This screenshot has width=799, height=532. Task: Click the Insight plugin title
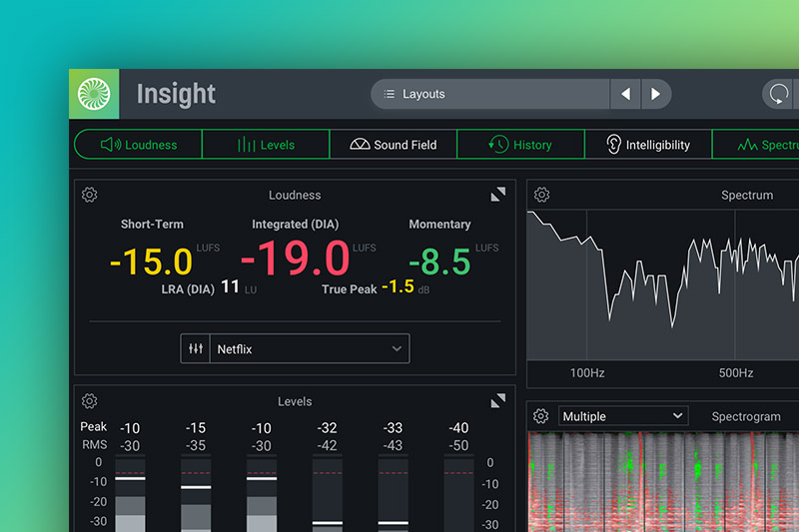click(176, 94)
